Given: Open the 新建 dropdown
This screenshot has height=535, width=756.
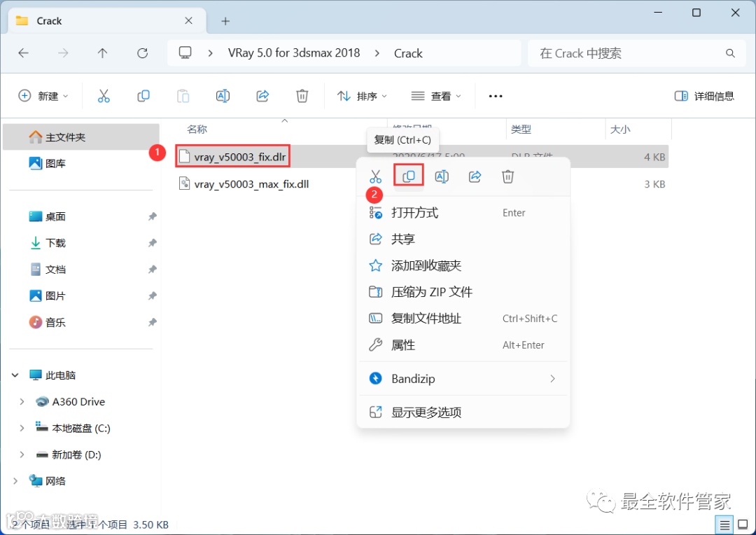Looking at the screenshot, I should [43, 96].
